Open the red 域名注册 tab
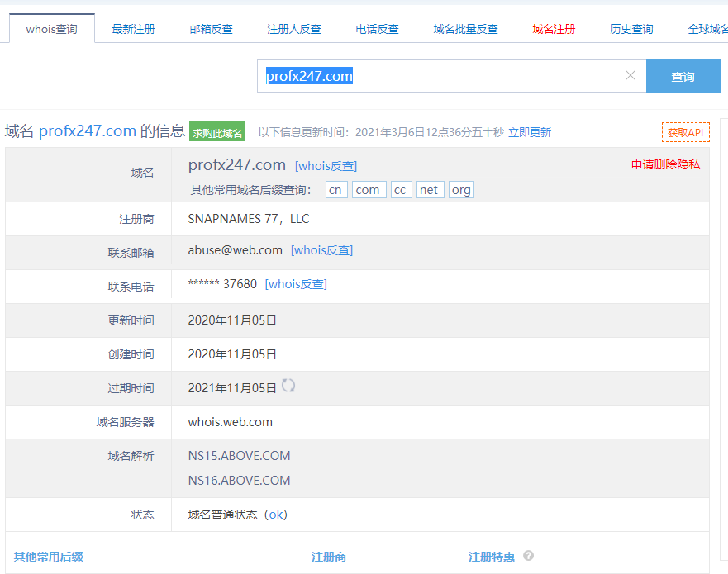 point(554,29)
